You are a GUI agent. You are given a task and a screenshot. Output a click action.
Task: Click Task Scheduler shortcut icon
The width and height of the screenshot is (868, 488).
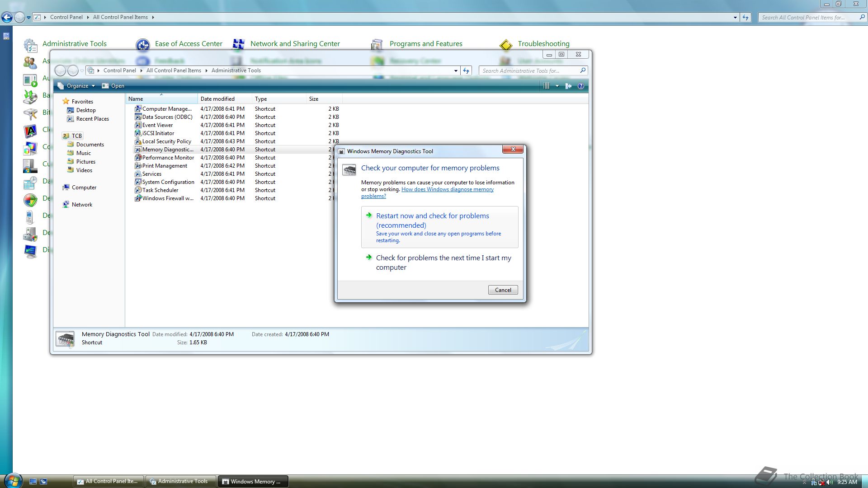pos(138,190)
